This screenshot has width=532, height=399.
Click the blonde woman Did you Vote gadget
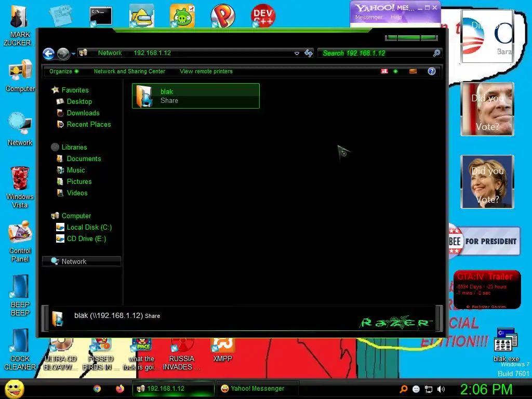click(487, 182)
